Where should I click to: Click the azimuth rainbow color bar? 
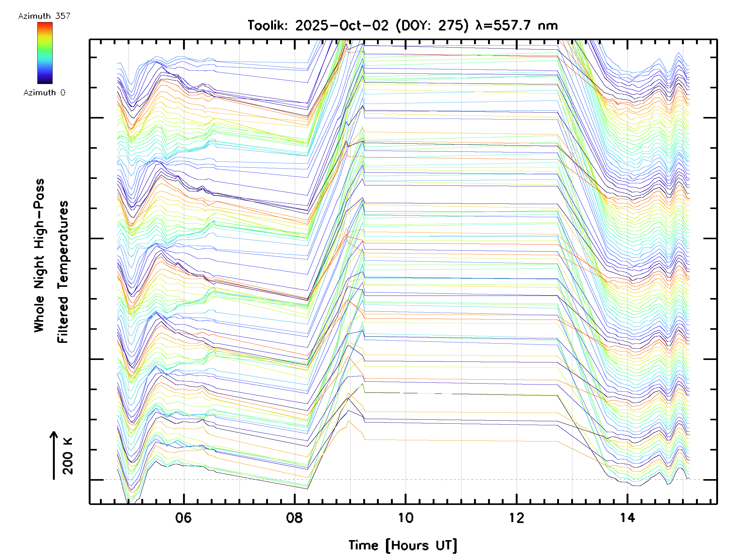click(45, 53)
